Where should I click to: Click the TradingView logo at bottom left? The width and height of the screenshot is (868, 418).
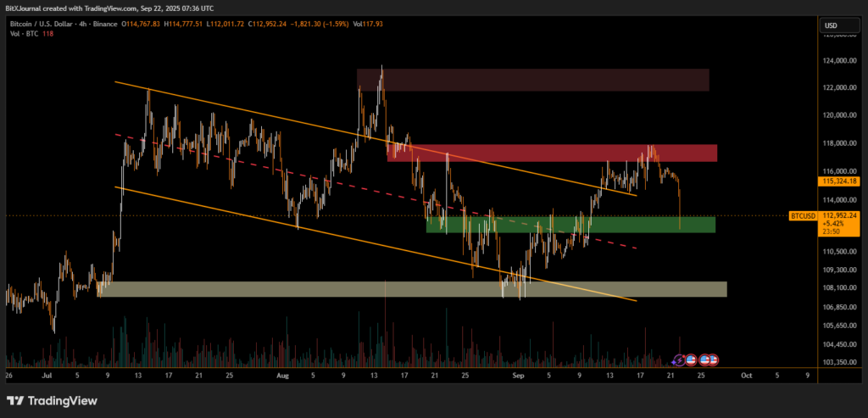53,400
